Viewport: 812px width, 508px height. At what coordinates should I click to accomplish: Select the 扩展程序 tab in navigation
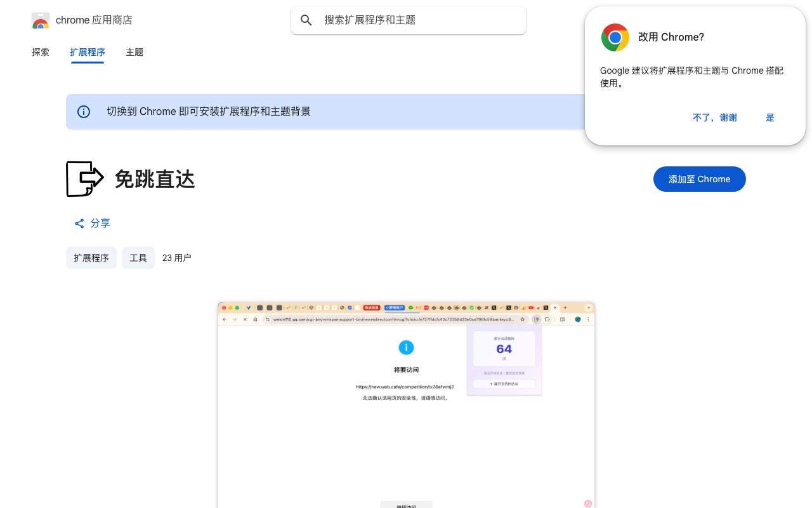88,52
